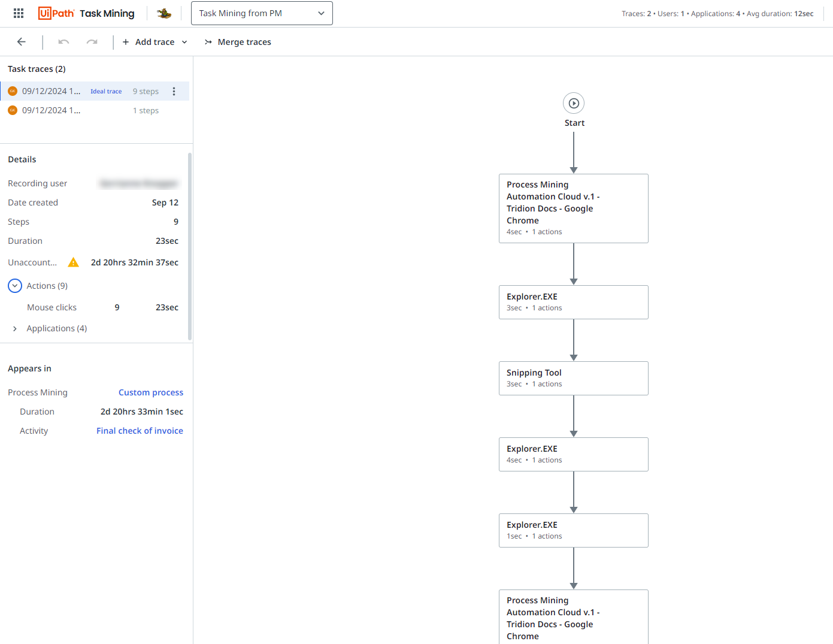Open the Custom process link
The image size is (833, 644).
coord(151,392)
